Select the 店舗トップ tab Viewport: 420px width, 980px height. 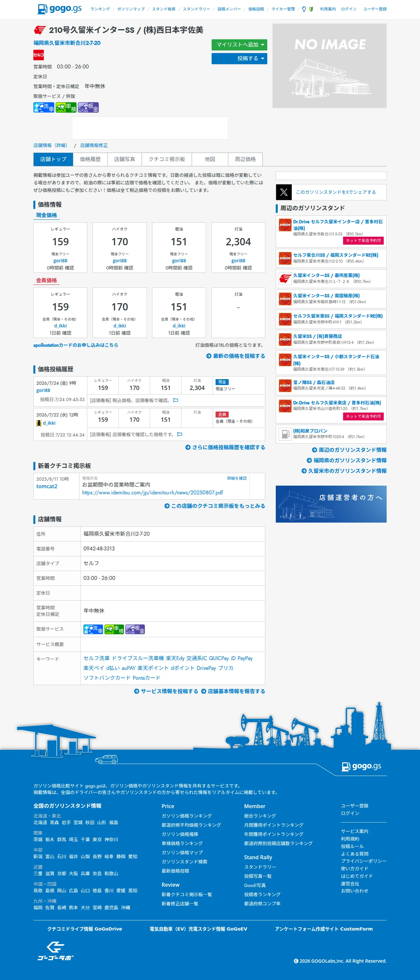tap(53, 159)
